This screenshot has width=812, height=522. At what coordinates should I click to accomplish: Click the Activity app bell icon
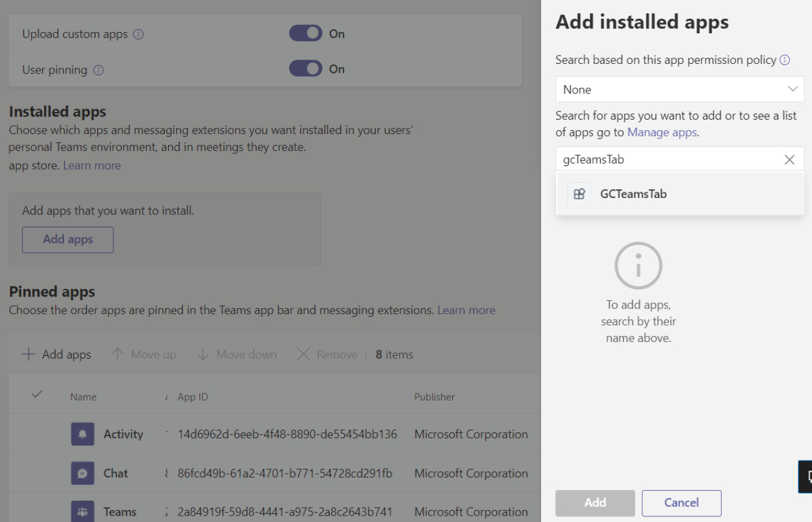click(83, 434)
